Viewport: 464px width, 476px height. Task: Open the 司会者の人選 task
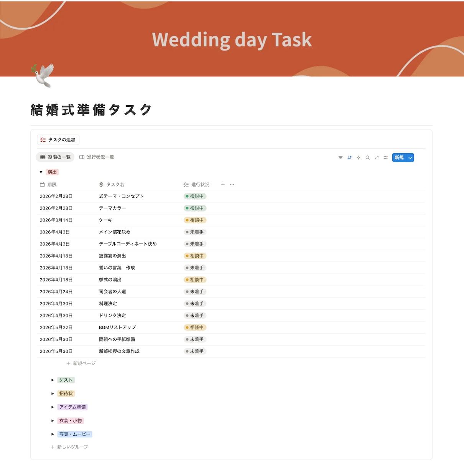(112, 291)
